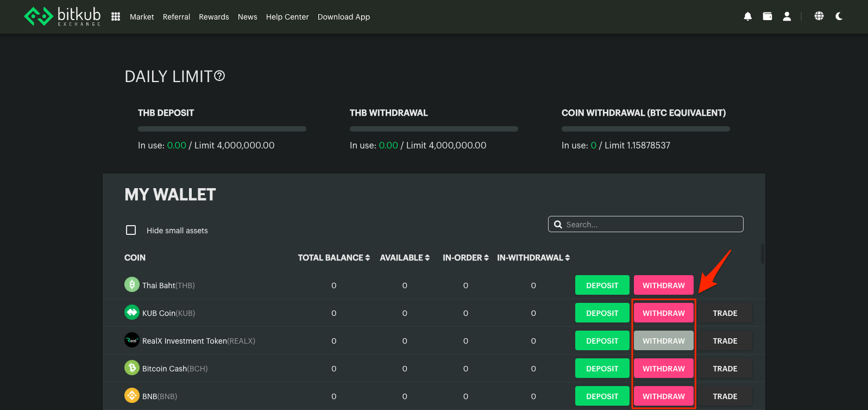Viewport: 868px width, 410px height.
Task: Enable Hide small assets checkbox
Action: click(x=131, y=230)
